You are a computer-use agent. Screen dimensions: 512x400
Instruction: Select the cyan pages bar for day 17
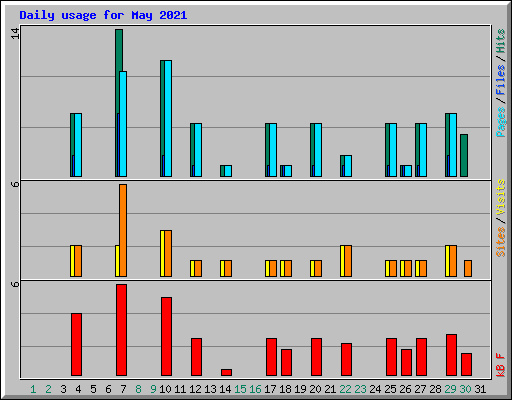(x=273, y=150)
